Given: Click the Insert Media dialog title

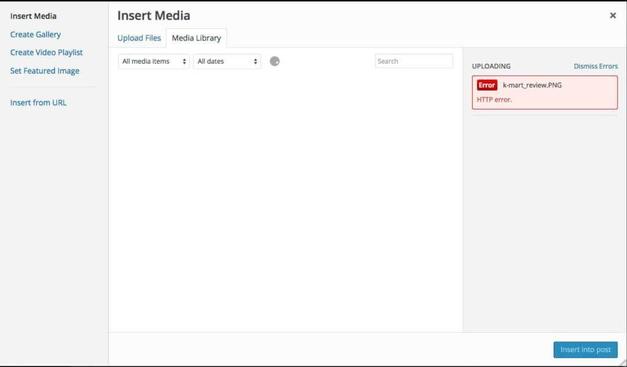Looking at the screenshot, I should pos(154,16).
